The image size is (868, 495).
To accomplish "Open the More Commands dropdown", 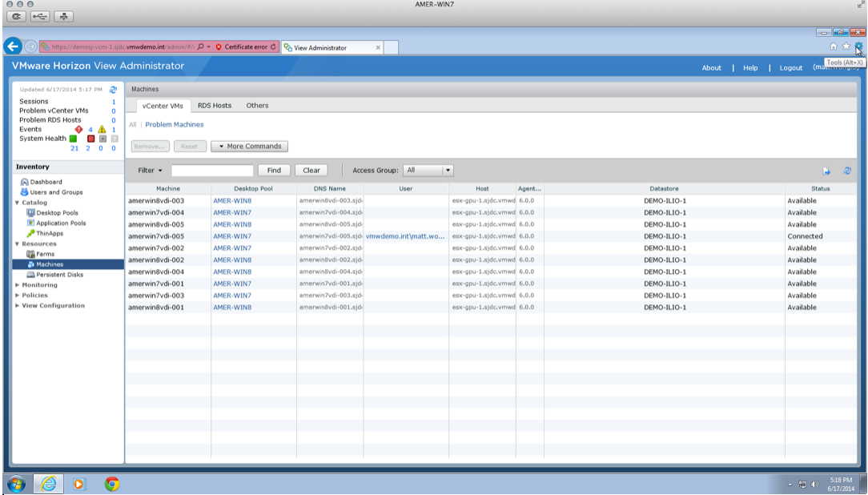I will (x=249, y=146).
